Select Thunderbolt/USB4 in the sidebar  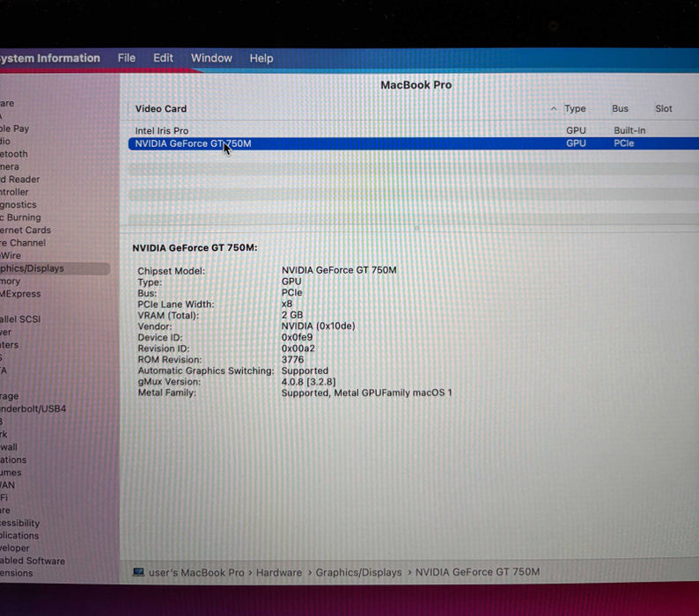click(x=33, y=408)
